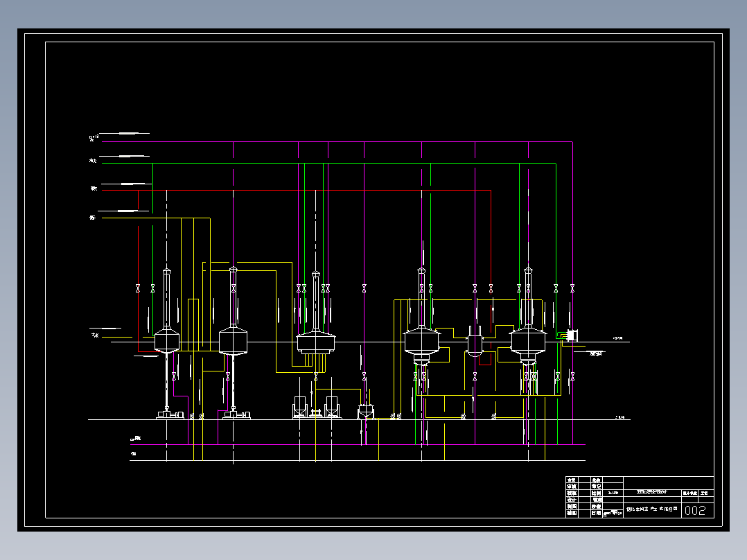Select the long red horizontal pipeline
This screenshot has width=747, height=560.
(297, 190)
